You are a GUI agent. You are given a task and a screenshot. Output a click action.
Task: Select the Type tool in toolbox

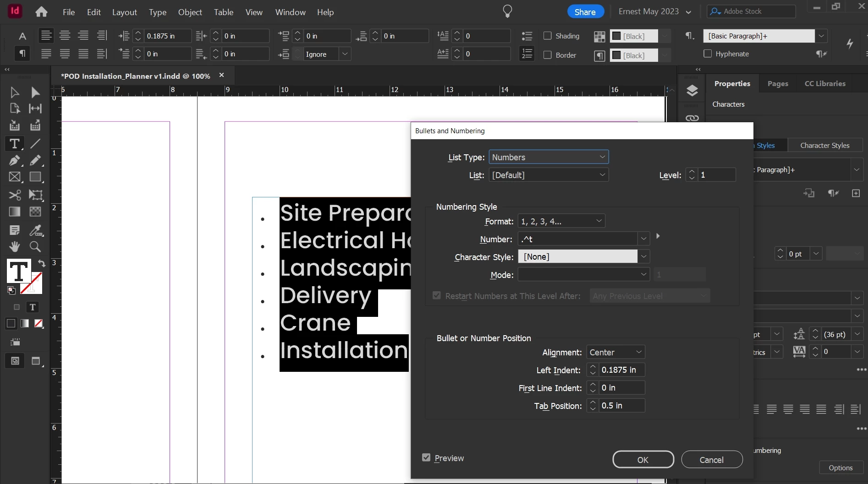coord(15,144)
